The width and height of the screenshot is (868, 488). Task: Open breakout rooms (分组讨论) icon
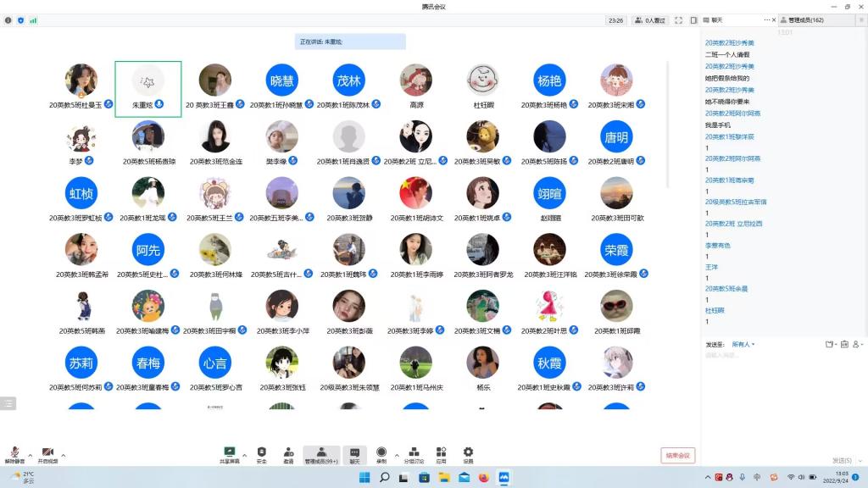414,453
